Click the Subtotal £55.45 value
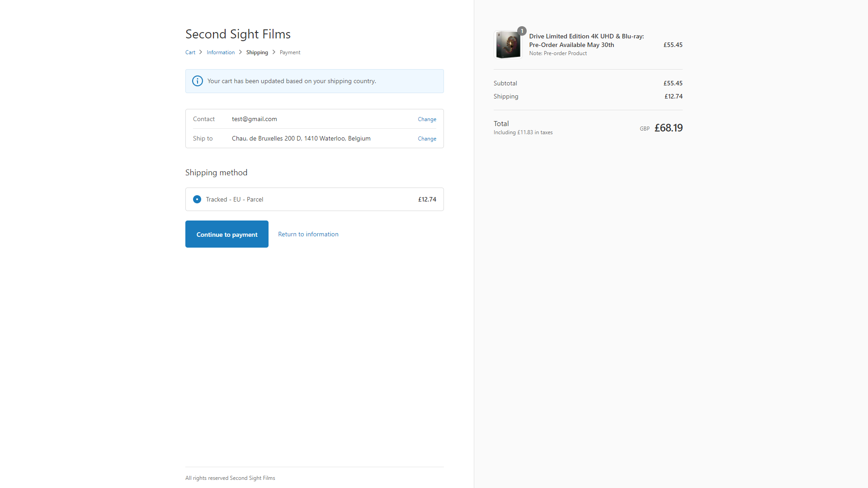The width and height of the screenshot is (868, 488). point(673,83)
